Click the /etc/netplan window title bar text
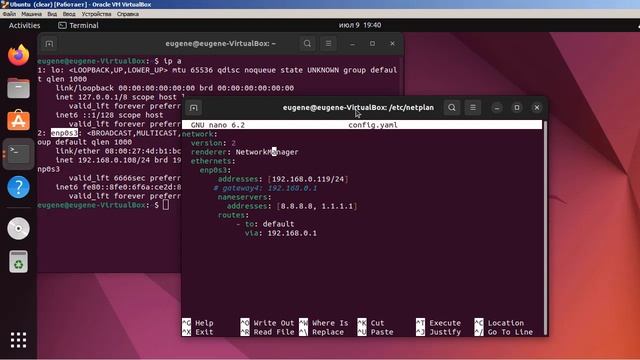This screenshot has height=360, width=640. click(358, 108)
